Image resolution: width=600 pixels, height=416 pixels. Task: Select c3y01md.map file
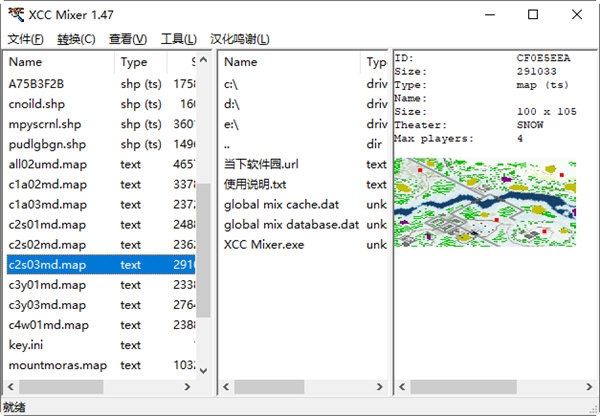click(101, 285)
